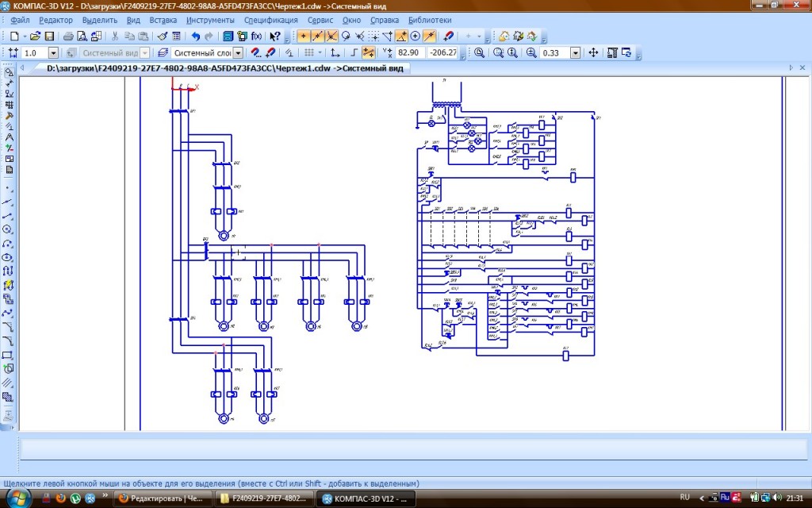Zoom in using the plus magnifier icon
Viewport: 812px width, 508px height.
531,52
